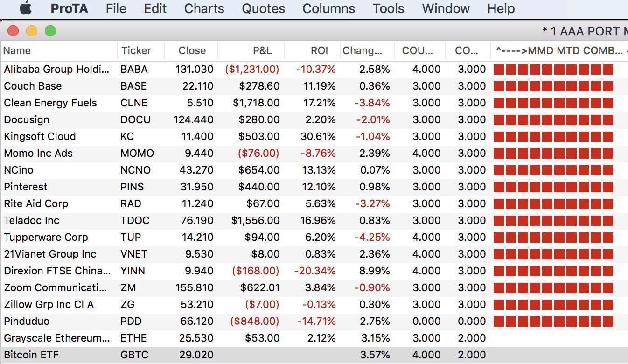628x364 pixels.
Task: Select the Alibaba Group Holding row
Action: (57, 70)
